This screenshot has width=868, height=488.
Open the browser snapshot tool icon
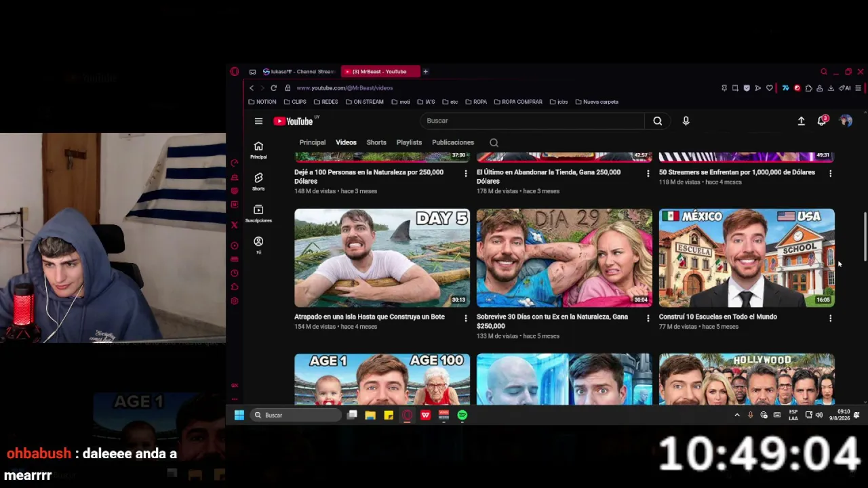point(735,87)
